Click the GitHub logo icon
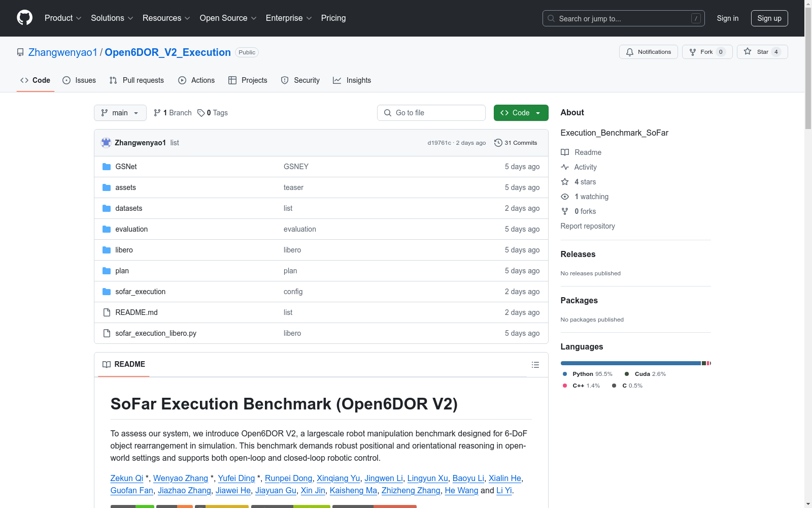Screen dimensions: 812x508 click(24, 18)
